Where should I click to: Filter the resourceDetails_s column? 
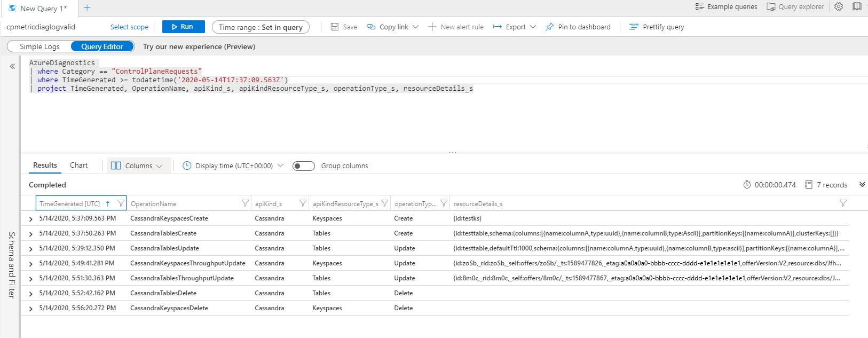click(x=843, y=203)
